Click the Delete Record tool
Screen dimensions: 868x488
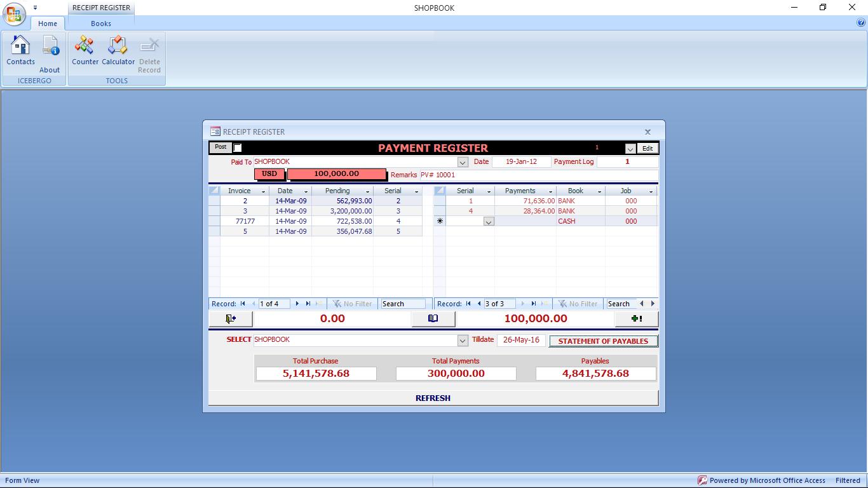pyautogui.click(x=149, y=55)
